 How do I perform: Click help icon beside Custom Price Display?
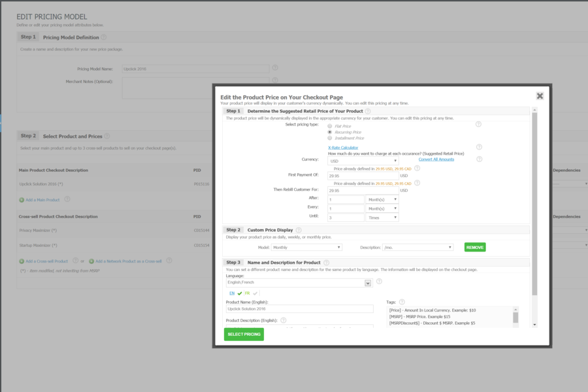pyautogui.click(x=299, y=230)
